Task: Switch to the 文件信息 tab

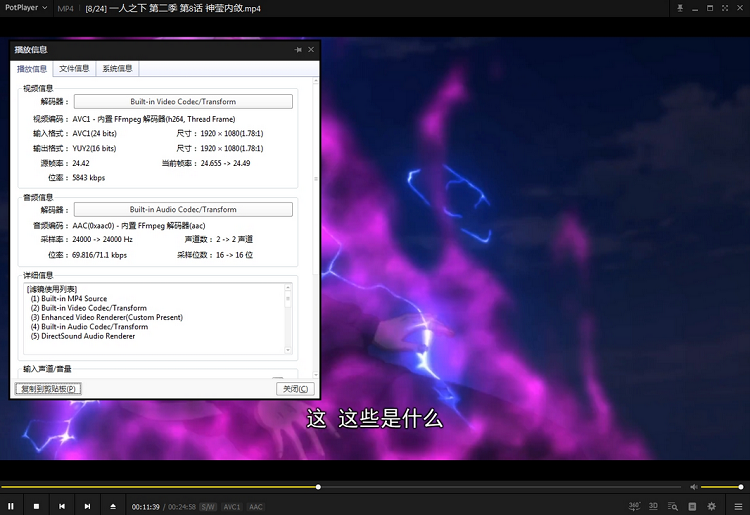Action: 74,69
